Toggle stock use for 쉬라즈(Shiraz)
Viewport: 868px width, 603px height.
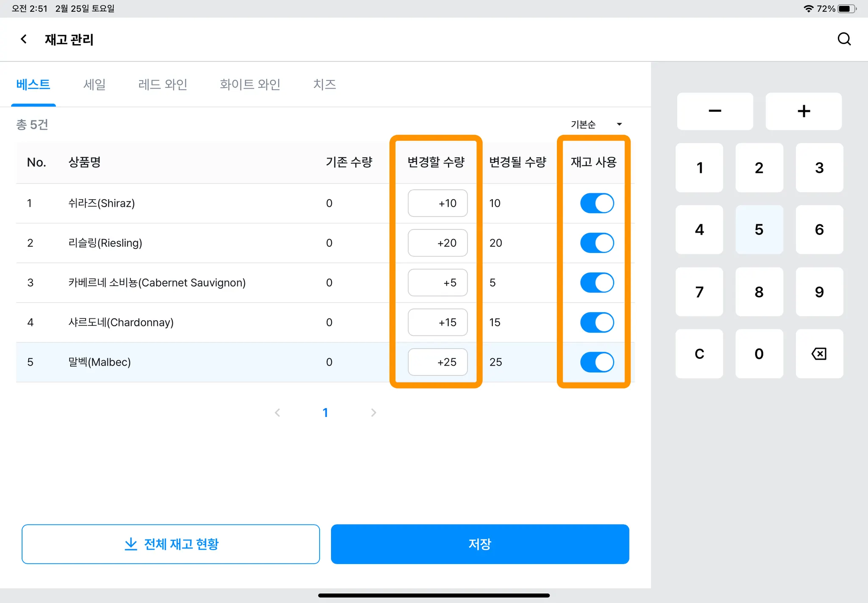[597, 203]
